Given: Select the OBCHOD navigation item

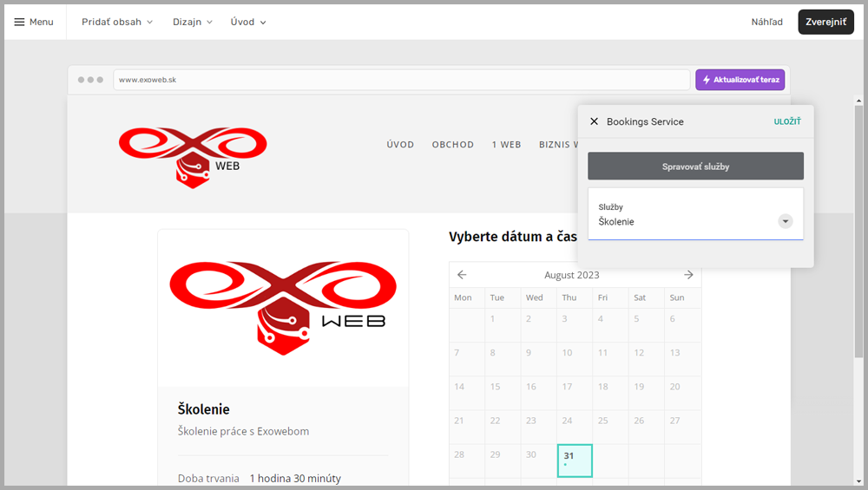Looking at the screenshot, I should (x=452, y=145).
